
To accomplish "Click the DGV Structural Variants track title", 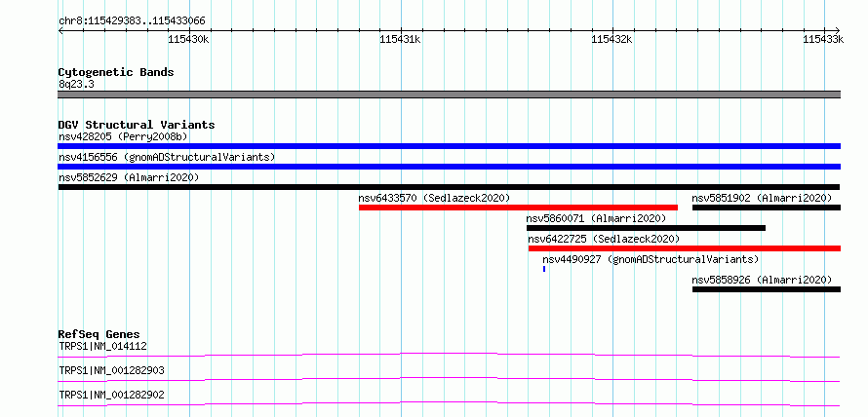I will [137, 125].
